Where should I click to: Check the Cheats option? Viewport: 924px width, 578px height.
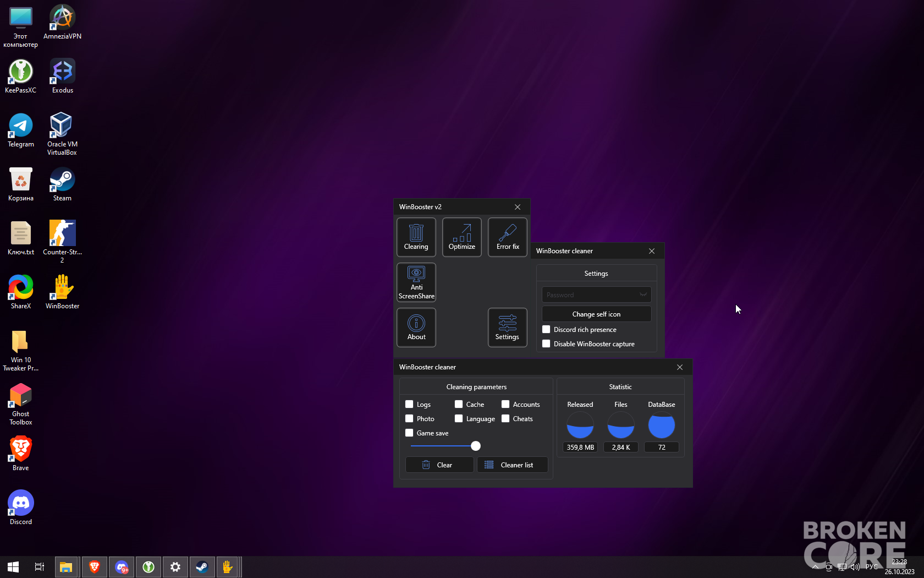coord(505,418)
